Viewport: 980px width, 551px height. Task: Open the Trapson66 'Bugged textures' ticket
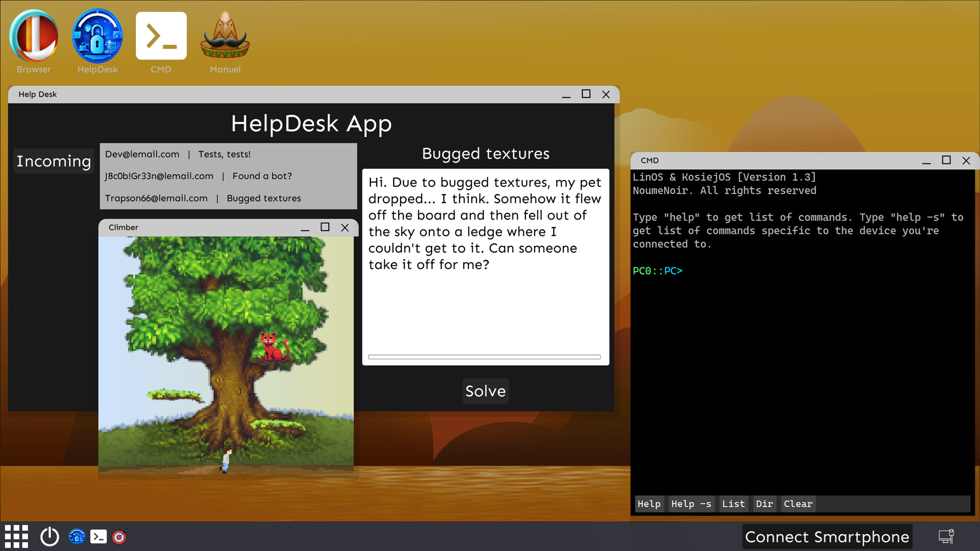[203, 198]
